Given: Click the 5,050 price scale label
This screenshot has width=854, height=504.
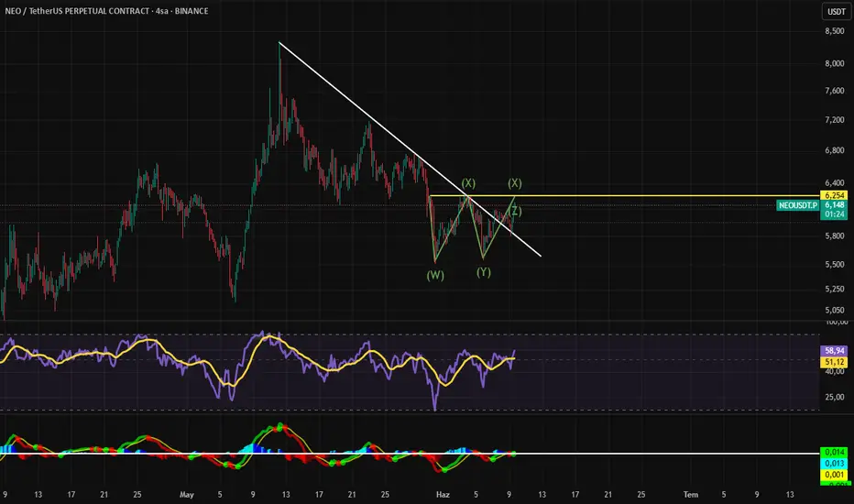Looking at the screenshot, I should [835, 310].
